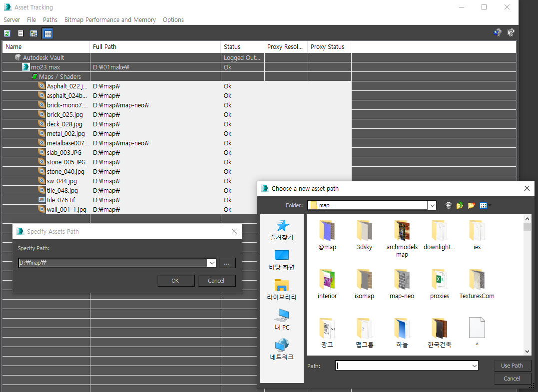Image resolution: width=538 pixels, height=392 pixels.
Task: Click the Refresh icon in Asset Tracking toolbar
Action: coord(7,33)
